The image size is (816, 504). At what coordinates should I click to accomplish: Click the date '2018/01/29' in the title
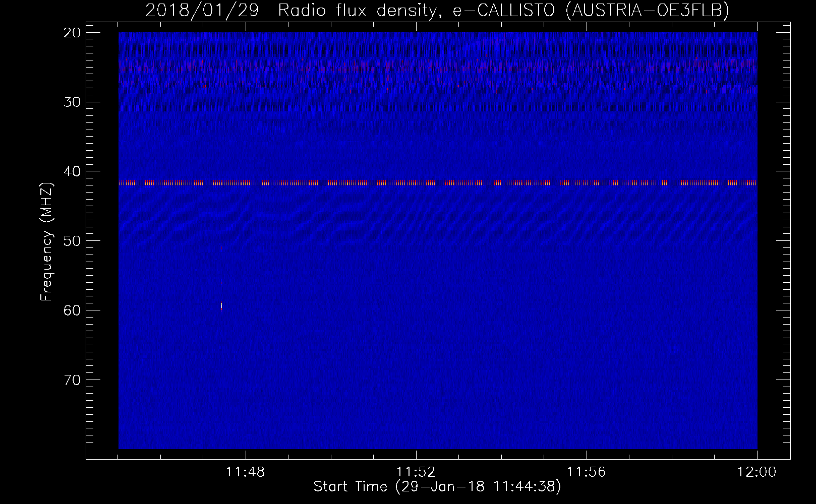tap(202, 11)
